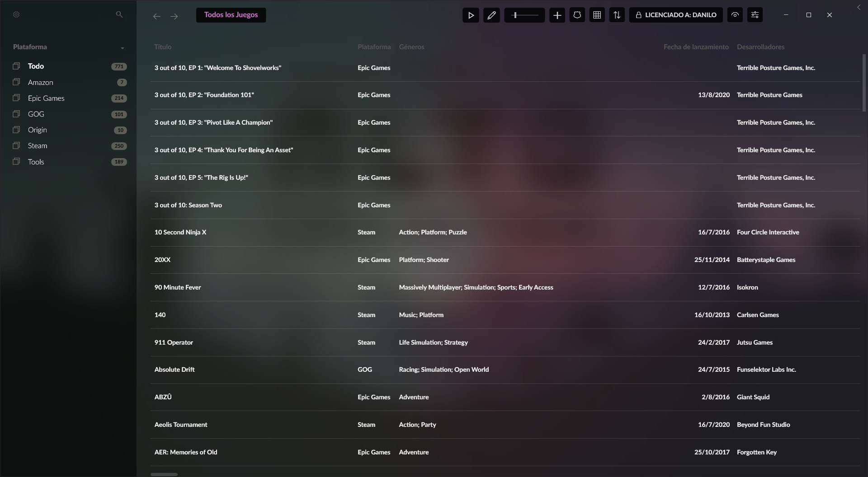Click Life Simulation; Strategy genre cell
The width and height of the screenshot is (868, 477).
tap(433, 342)
